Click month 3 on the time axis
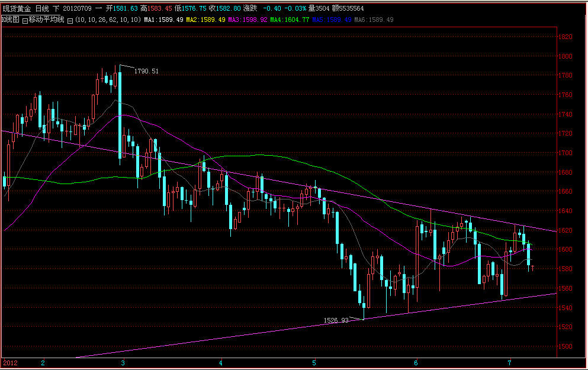Image resolution: width=588 pixels, height=370 pixels. [x=123, y=363]
